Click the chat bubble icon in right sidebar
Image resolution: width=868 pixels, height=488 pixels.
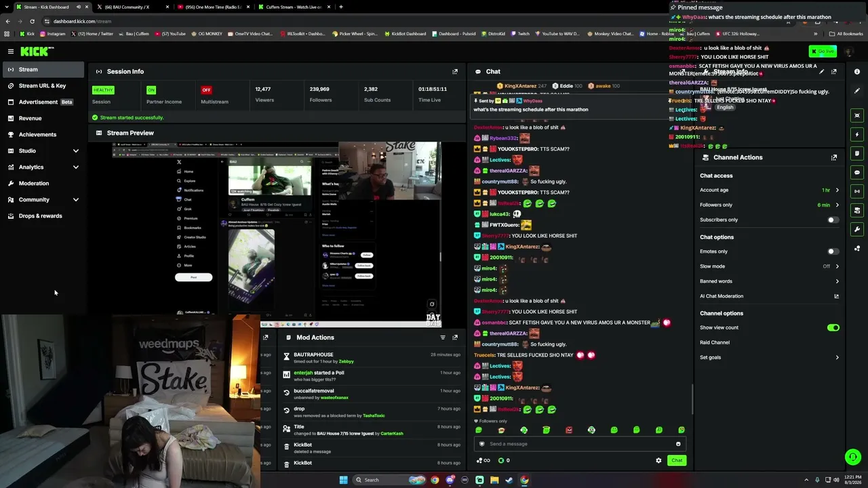[857, 172]
